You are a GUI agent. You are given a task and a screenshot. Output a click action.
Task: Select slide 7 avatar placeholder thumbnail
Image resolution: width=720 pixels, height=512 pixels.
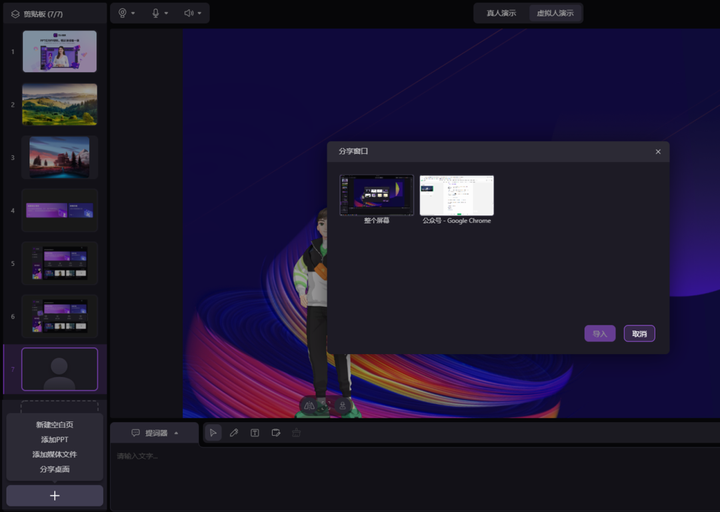tap(60, 369)
